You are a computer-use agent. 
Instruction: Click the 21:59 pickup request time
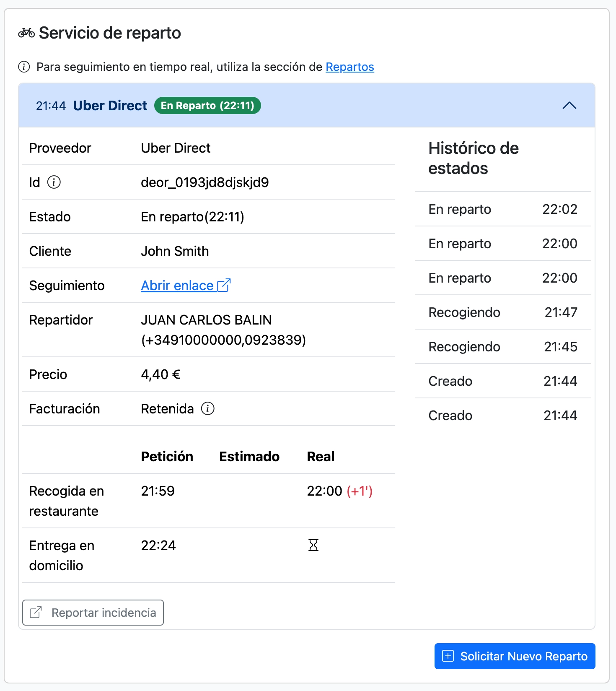(x=158, y=491)
